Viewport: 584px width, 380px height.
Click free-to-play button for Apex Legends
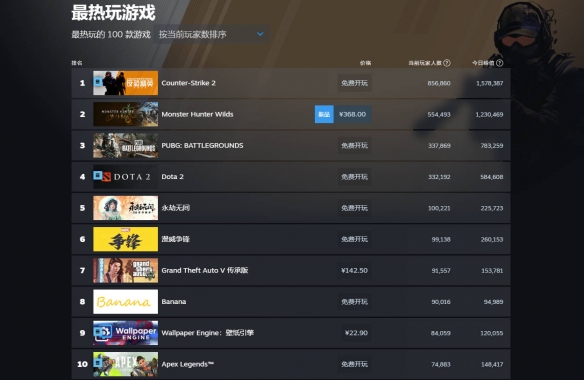coord(355,364)
